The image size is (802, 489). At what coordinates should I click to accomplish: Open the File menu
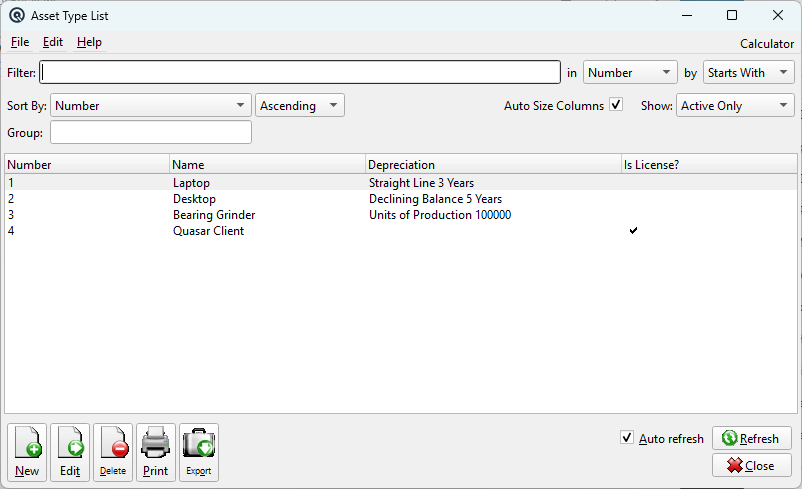coord(20,42)
